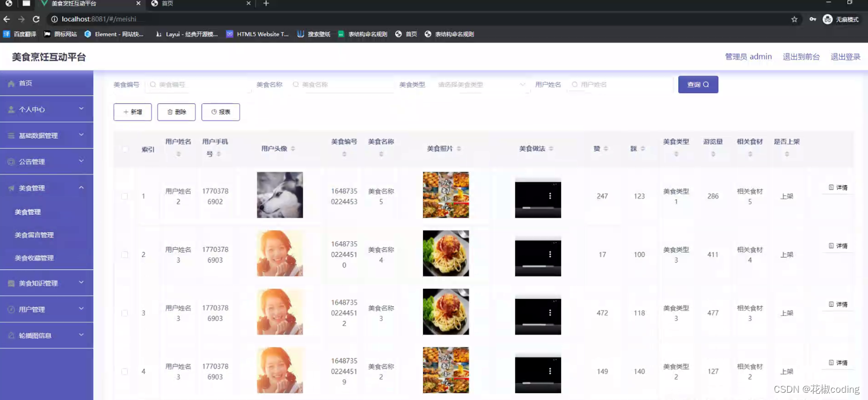Click 退出登录 in the top right
The width and height of the screenshot is (868, 400).
845,56
